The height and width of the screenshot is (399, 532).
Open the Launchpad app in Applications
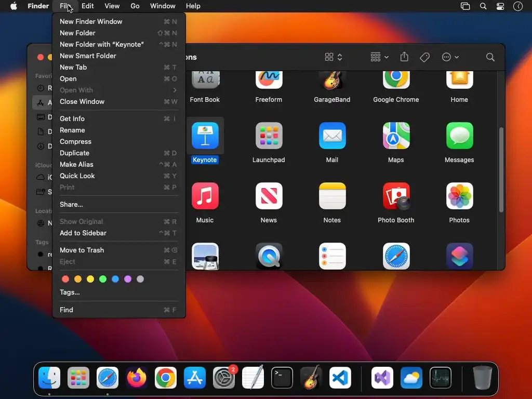(269, 136)
